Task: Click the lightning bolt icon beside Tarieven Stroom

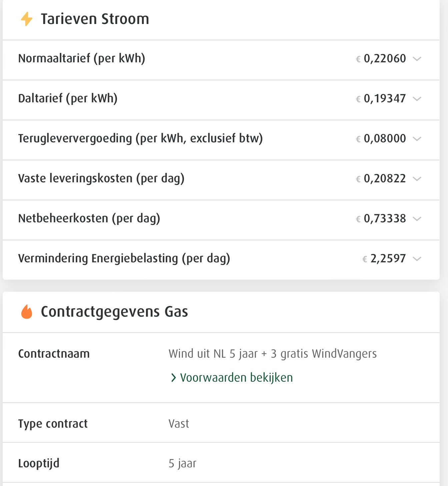Action: pyautogui.click(x=27, y=19)
